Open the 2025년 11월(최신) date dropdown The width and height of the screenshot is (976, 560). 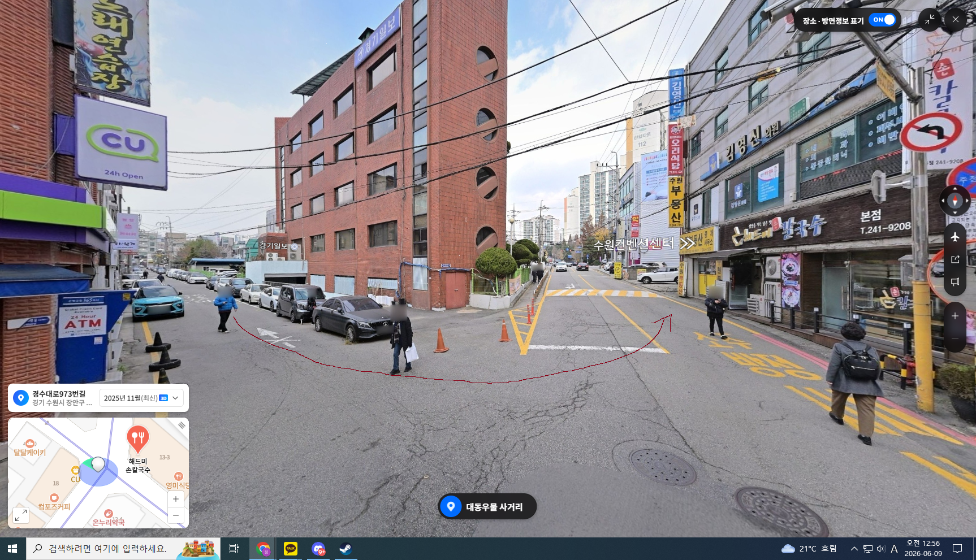coord(141,398)
